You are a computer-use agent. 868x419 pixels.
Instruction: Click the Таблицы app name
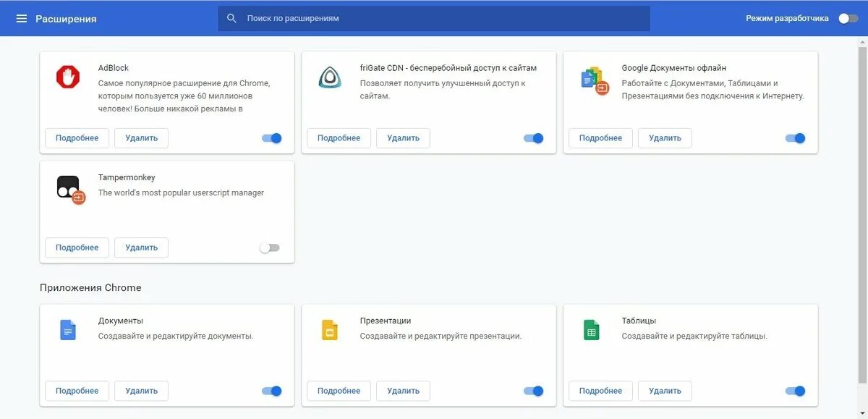coord(639,321)
